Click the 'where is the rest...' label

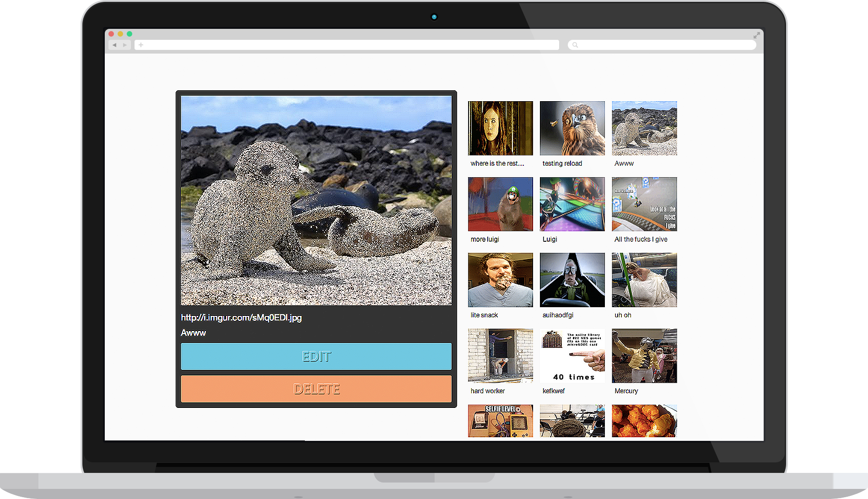497,163
